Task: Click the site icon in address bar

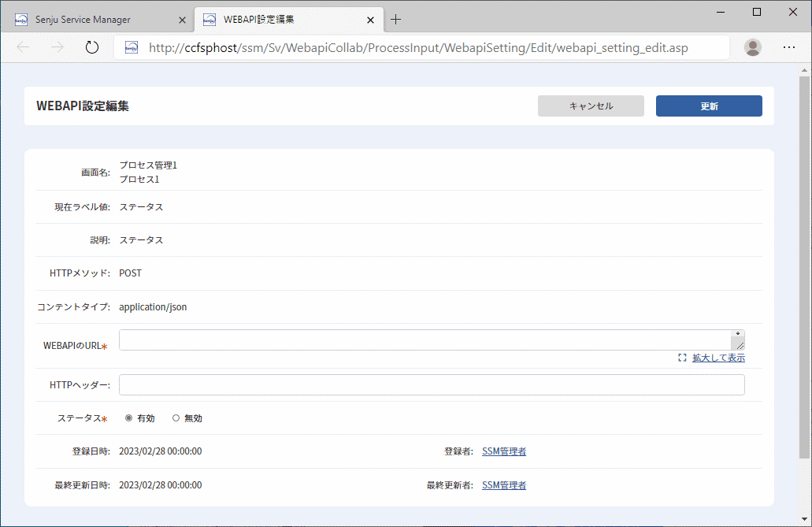Action: [x=132, y=48]
